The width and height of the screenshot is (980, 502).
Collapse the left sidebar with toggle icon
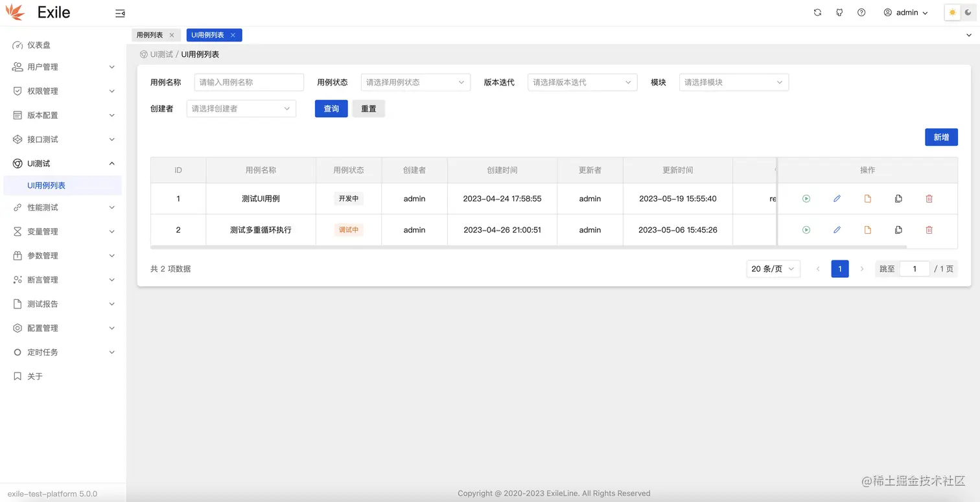click(x=120, y=12)
